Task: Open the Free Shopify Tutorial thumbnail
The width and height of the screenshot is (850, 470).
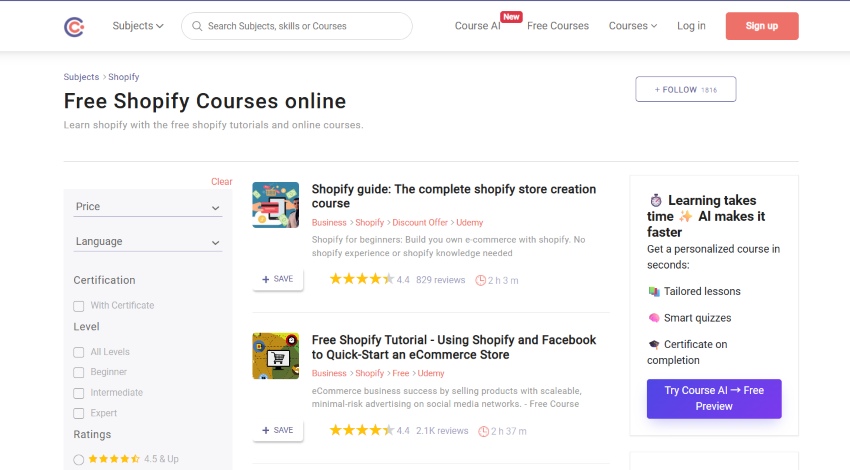Action: (x=275, y=356)
